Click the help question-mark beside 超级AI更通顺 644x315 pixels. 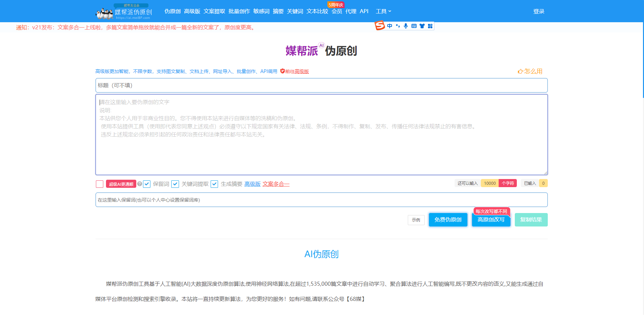click(x=139, y=184)
